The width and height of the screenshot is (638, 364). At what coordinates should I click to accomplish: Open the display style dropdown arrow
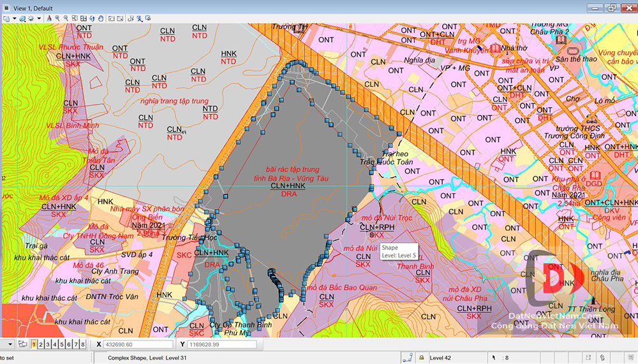pos(39,18)
